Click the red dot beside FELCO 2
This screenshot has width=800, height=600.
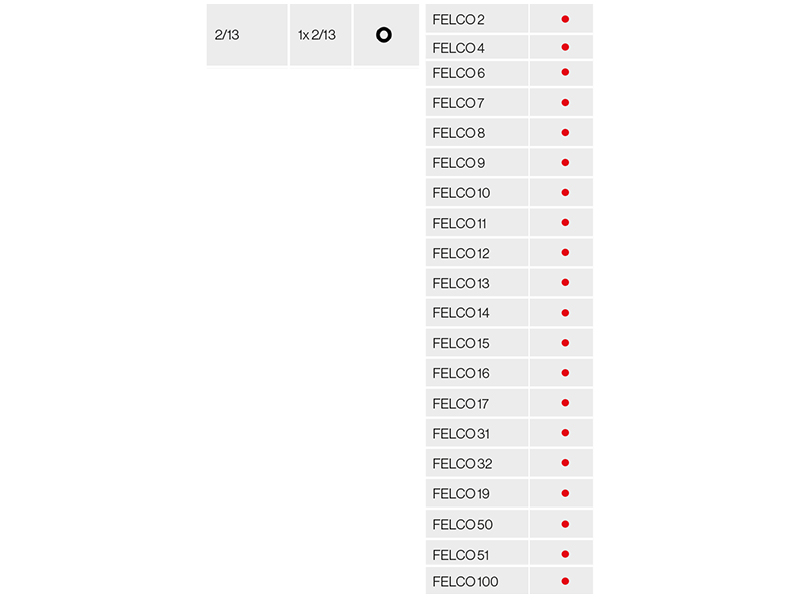(565, 19)
